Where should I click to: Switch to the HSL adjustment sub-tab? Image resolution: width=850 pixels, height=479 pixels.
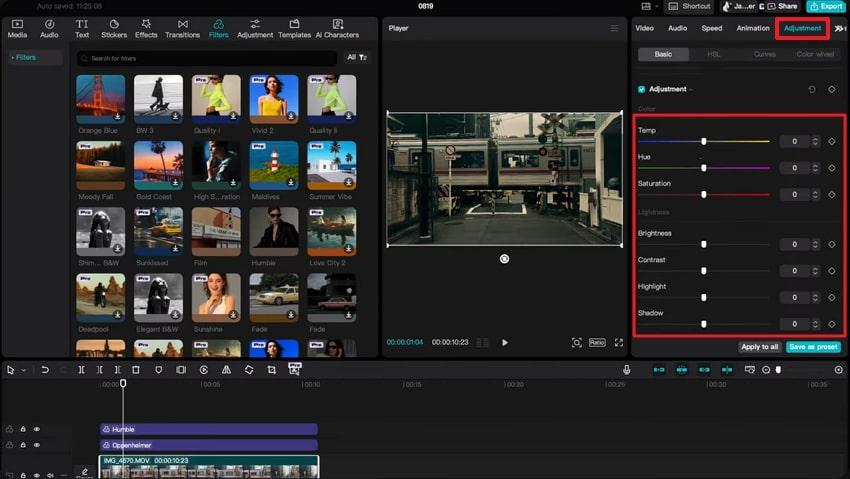713,54
